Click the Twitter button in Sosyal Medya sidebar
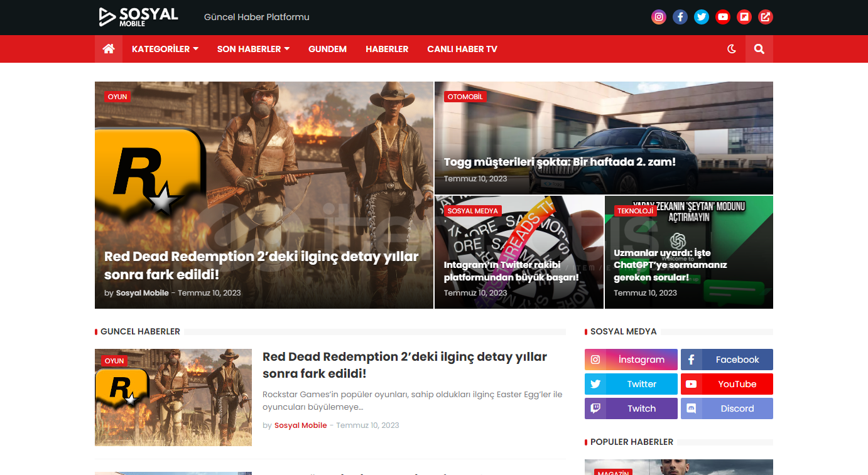This screenshot has width=868, height=475. point(631,384)
